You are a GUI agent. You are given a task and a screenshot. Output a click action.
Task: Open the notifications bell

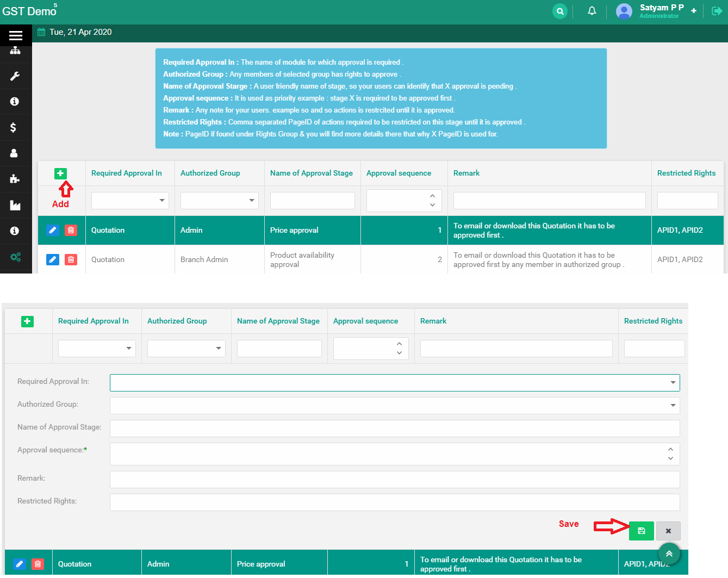coord(592,11)
